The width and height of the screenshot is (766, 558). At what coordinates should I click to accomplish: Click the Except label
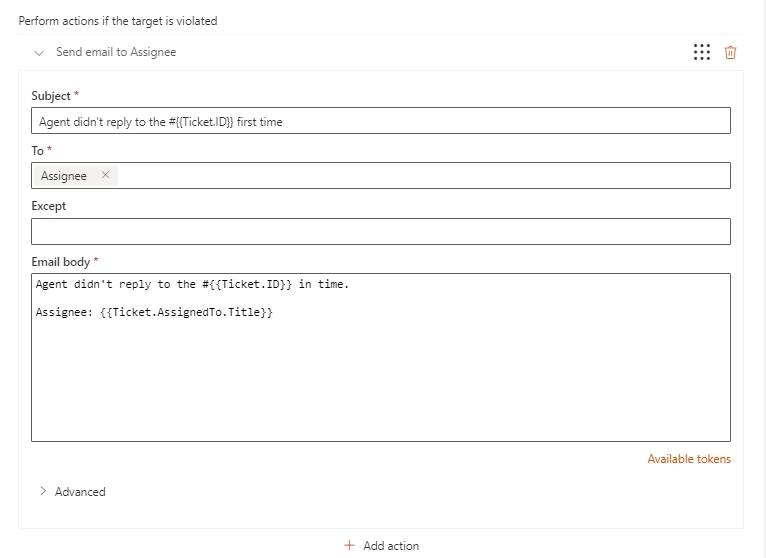(x=48, y=206)
